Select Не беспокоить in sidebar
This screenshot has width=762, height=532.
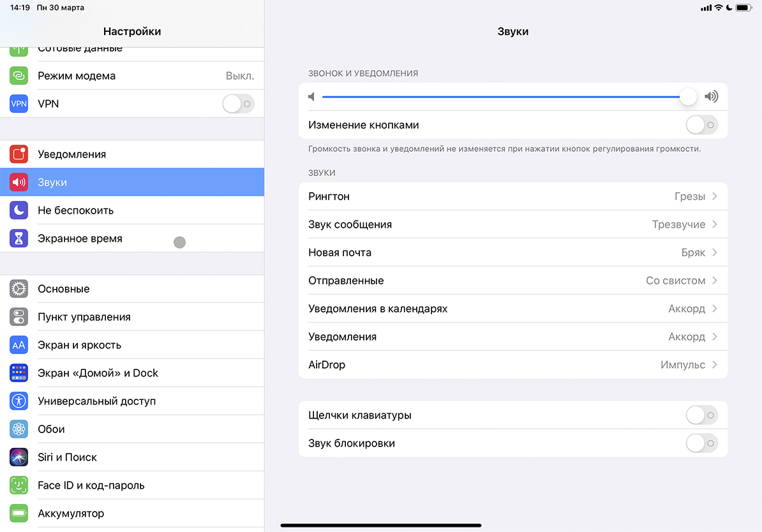132,211
